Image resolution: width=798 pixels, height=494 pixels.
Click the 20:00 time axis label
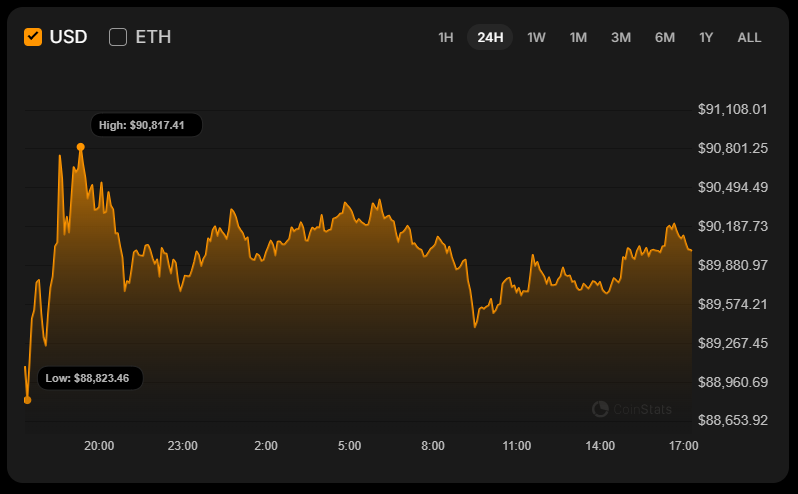coord(99,446)
